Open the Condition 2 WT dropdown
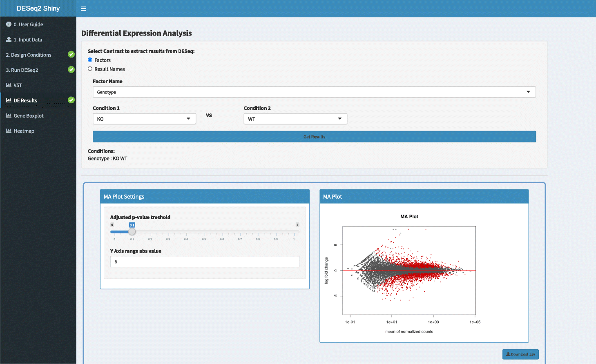Viewport: 596px width, 364px height. point(295,119)
